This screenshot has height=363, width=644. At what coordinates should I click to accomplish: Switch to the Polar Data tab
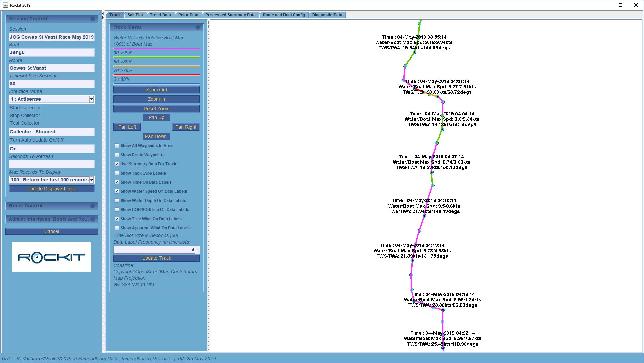188,15
